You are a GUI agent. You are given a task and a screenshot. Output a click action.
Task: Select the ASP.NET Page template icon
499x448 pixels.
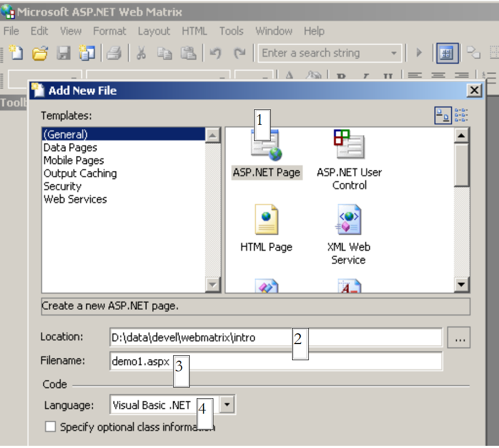pos(267,146)
